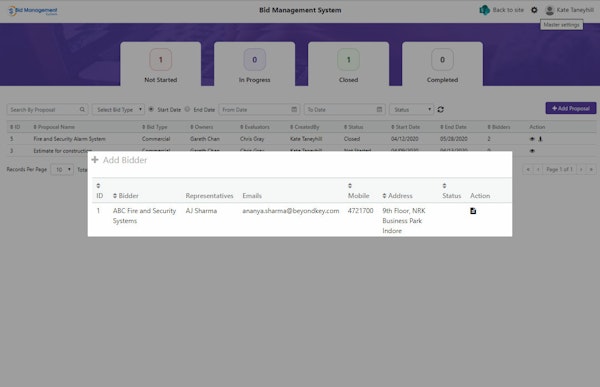Download the Fire and Security Alarm System proposal
Screen dimensions: 600x387
pyautogui.click(x=540, y=139)
